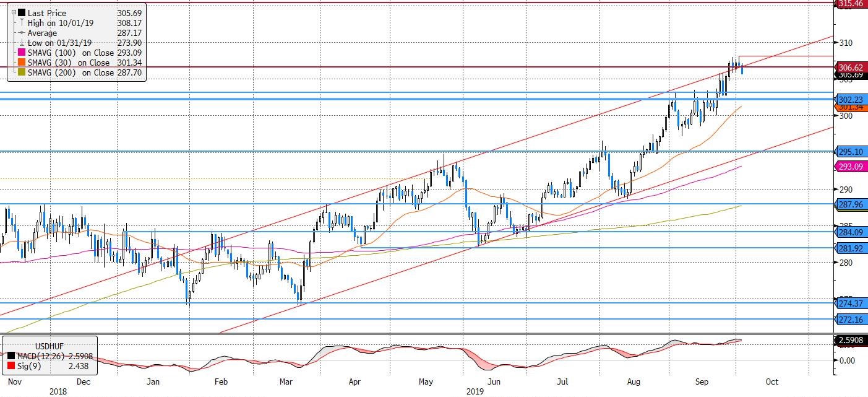Select the "High on 10/01/19" legend label
Image resolution: width=868 pixels, height=397 pixels.
[59, 23]
